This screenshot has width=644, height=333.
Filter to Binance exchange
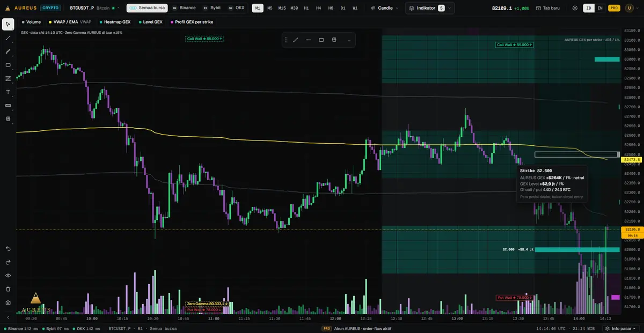click(x=184, y=8)
